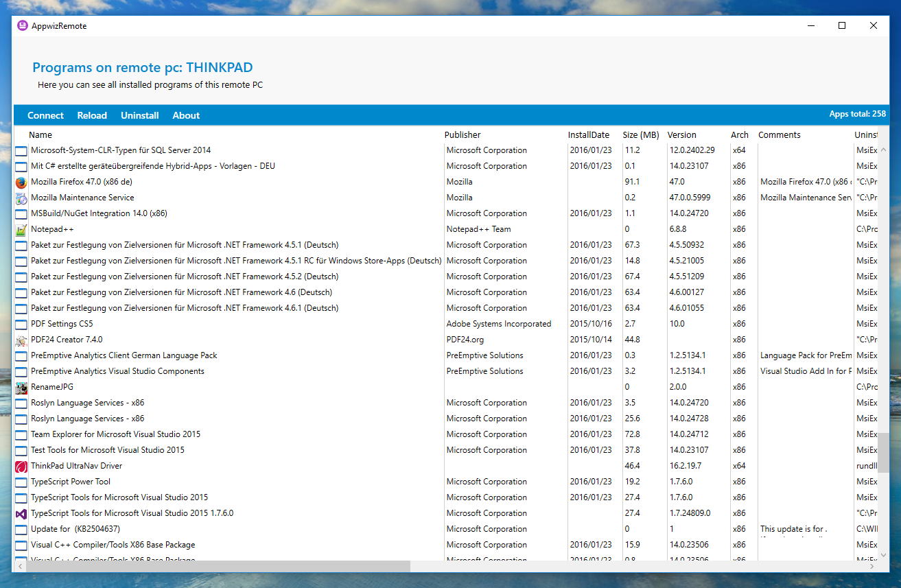This screenshot has height=588, width=901.
Task: Select Team Explorer for Microsoft Visual Studio 2015
Action: point(115,434)
